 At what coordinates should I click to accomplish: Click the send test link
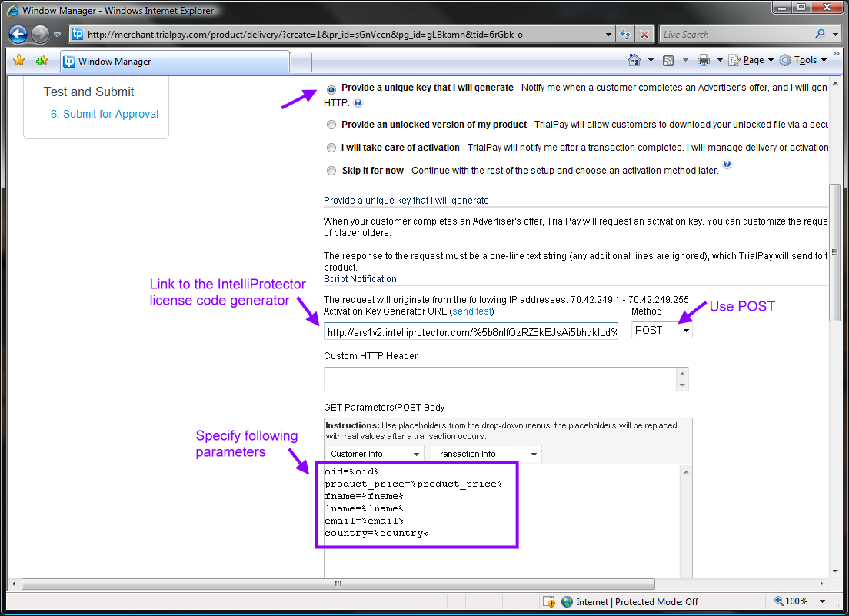[472, 311]
